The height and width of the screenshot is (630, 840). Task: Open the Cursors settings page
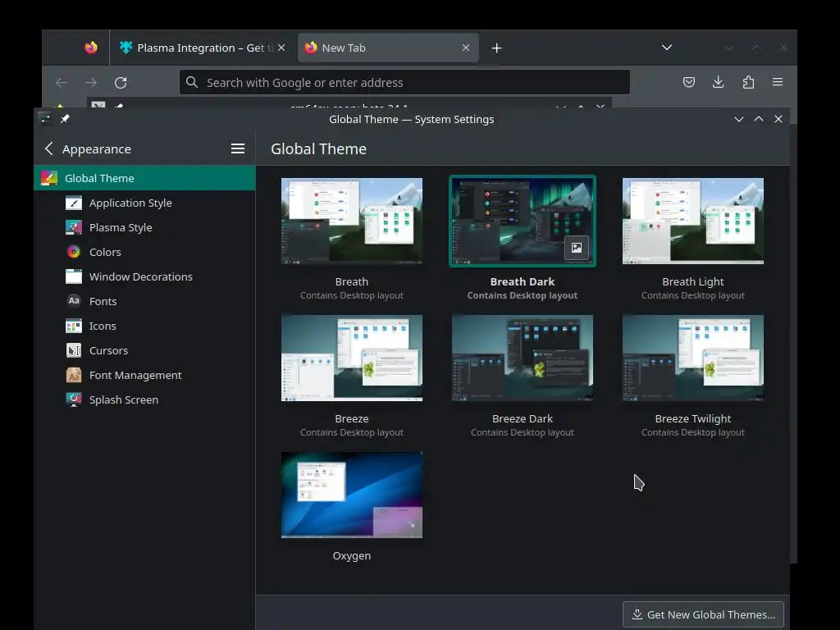coord(144,351)
